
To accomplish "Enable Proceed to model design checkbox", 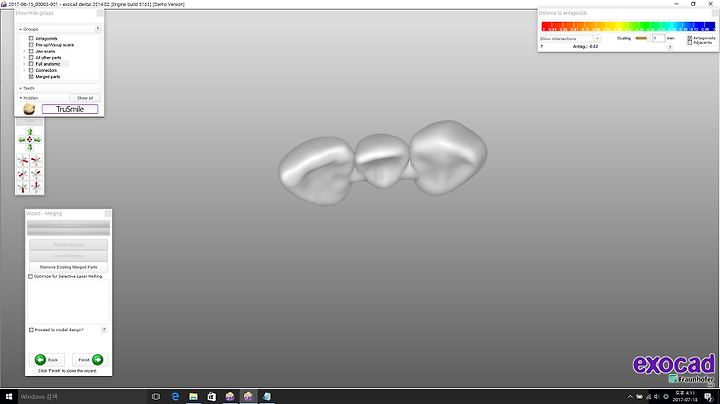I will [31, 330].
